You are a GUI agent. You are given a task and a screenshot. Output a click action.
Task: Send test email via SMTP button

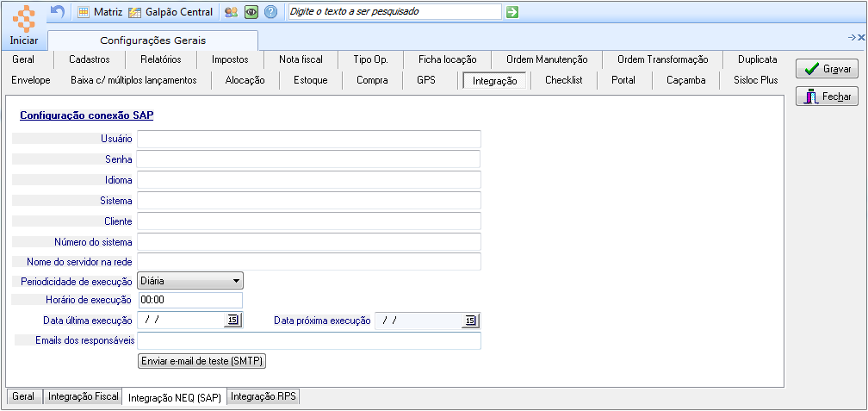pyautogui.click(x=202, y=361)
